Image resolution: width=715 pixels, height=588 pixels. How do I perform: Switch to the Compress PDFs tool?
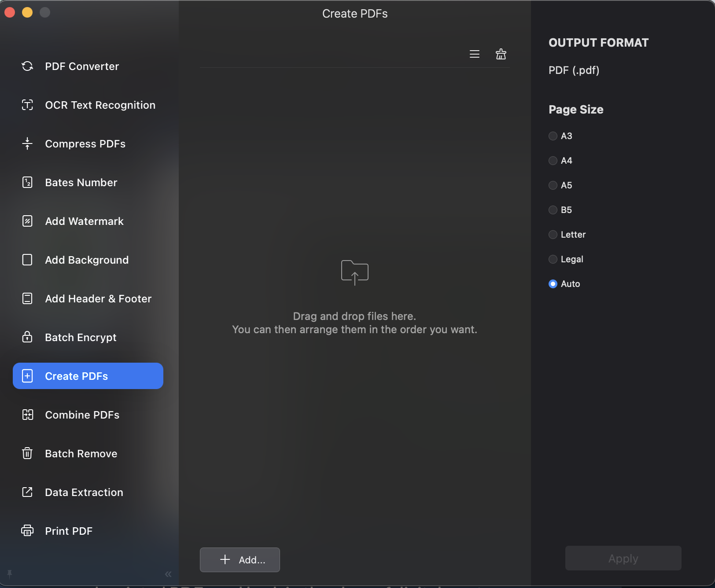(85, 143)
